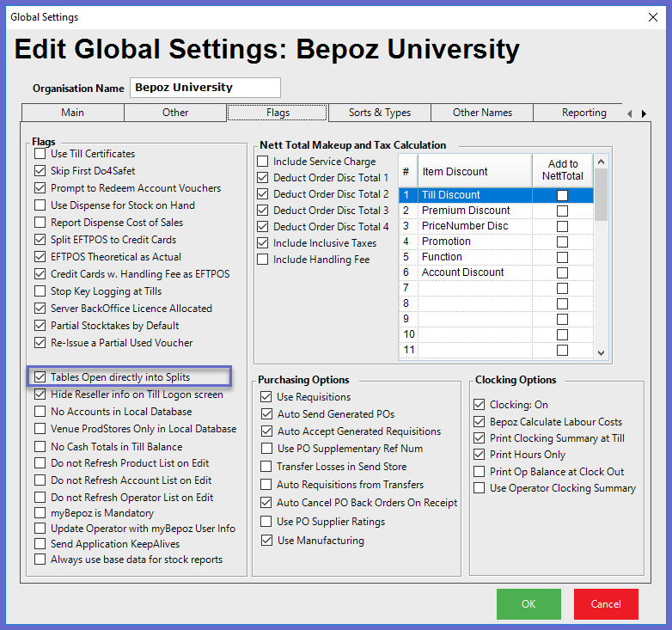This screenshot has width=672, height=630.
Task: Uncheck Deduct Order Disc Total 1
Action: click(x=262, y=177)
